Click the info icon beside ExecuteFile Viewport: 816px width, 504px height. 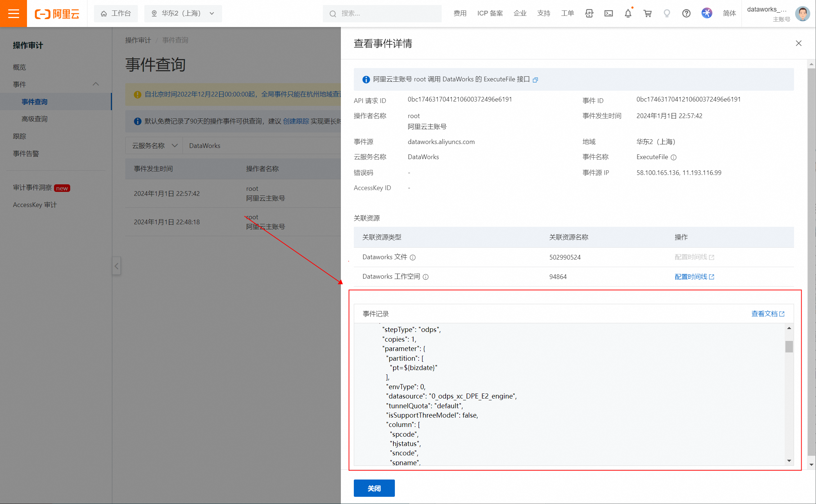click(673, 157)
